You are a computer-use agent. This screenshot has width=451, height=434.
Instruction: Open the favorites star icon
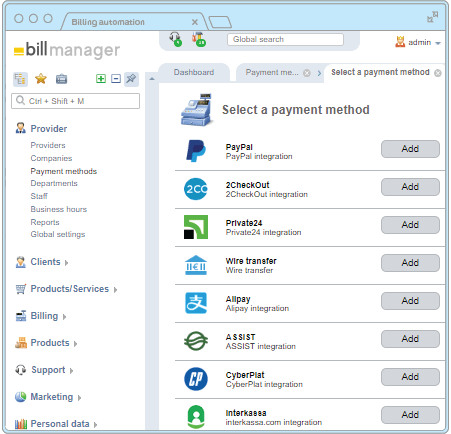(41, 79)
